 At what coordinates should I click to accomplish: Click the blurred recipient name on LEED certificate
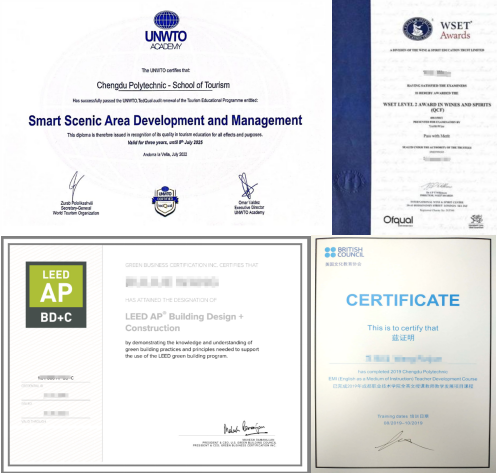172,282
